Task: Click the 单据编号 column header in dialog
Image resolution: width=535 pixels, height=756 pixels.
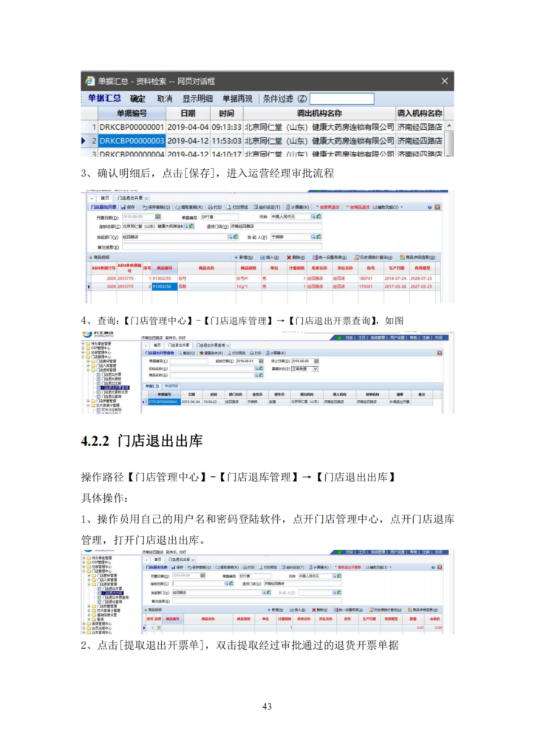Action: 132,113
